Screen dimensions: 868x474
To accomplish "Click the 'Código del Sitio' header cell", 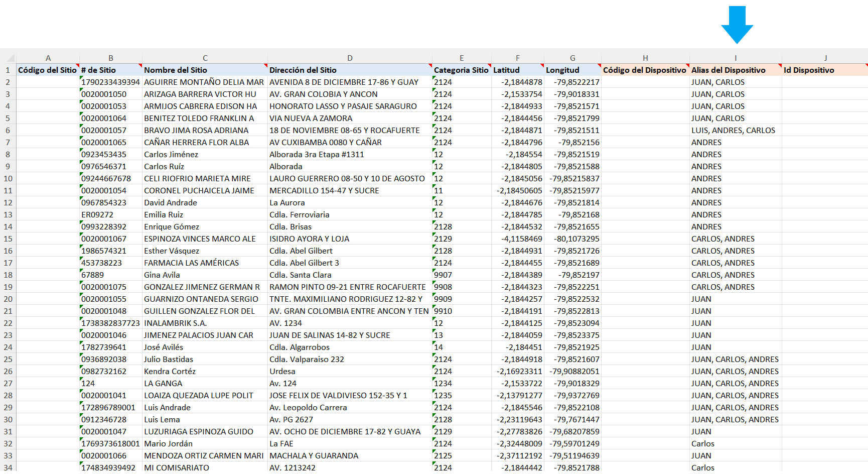I will [x=48, y=70].
